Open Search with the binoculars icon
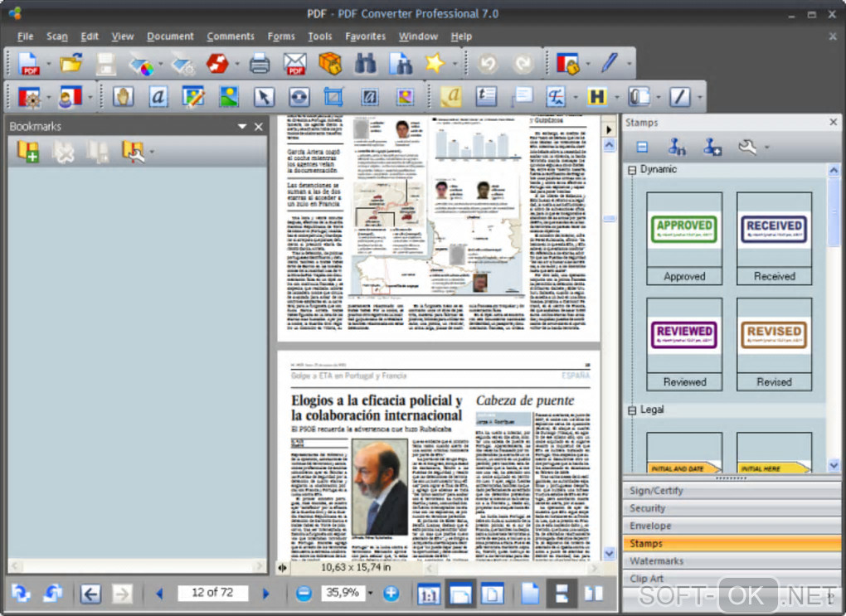Screen dimensions: 846x616 pyautogui.click(x=365, y=64)
